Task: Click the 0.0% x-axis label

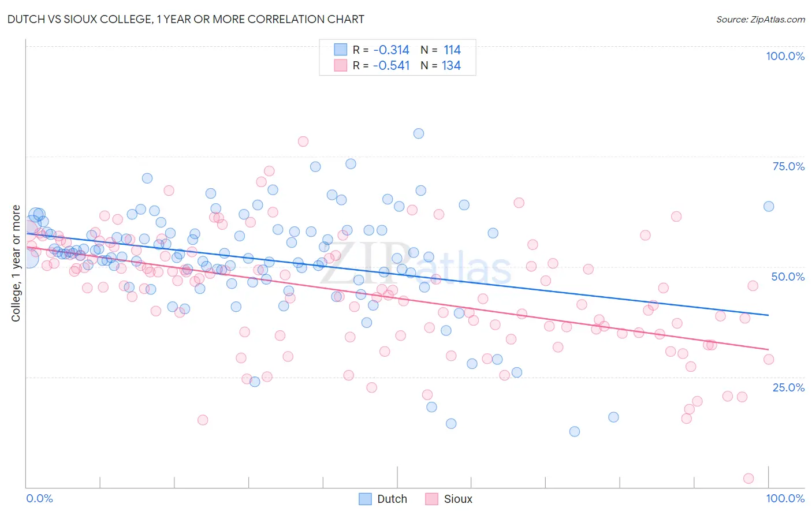Action: pos(39,498)
